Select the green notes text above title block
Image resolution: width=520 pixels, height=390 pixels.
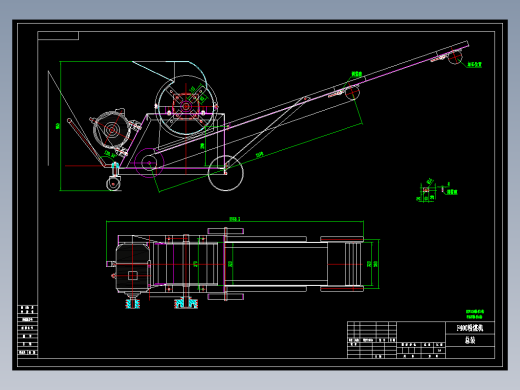[x=475, y=314]
